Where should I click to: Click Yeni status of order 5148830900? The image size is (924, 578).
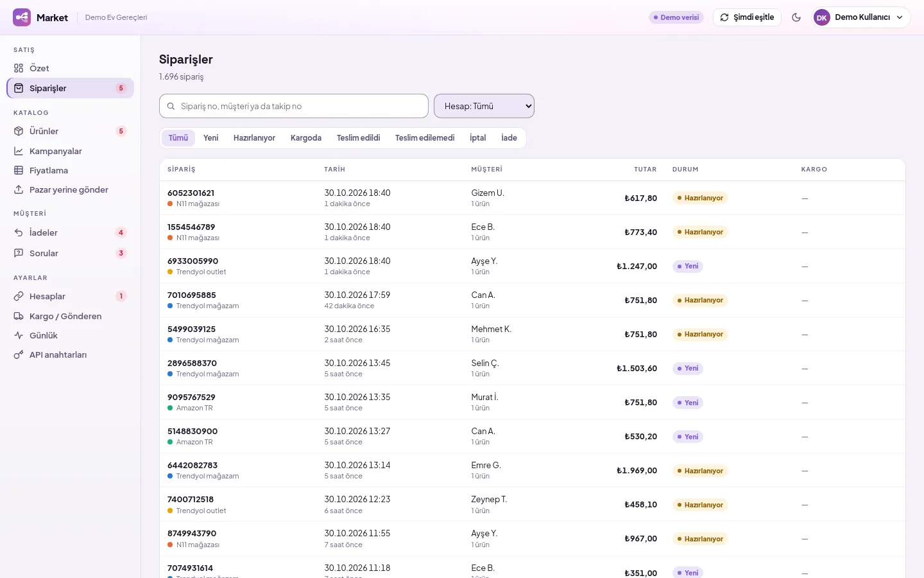688,437
